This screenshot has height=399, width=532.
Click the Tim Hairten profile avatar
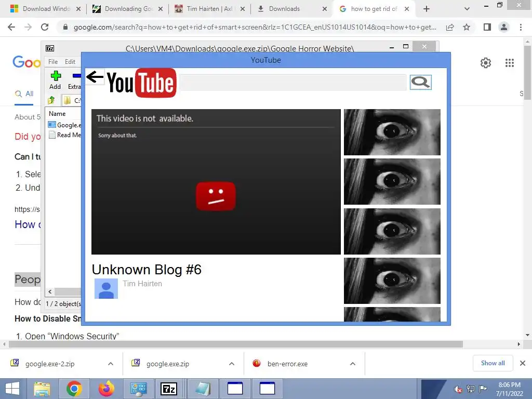coord(106,289)
